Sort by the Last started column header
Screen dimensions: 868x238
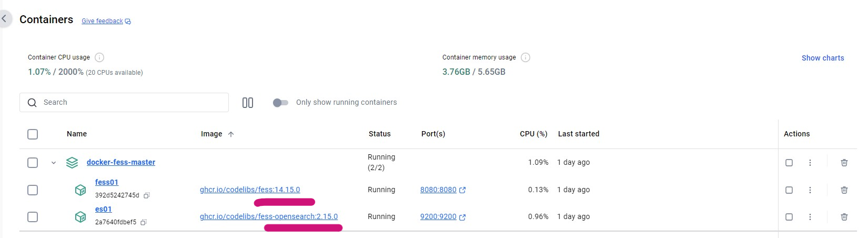tap(578, 134)
